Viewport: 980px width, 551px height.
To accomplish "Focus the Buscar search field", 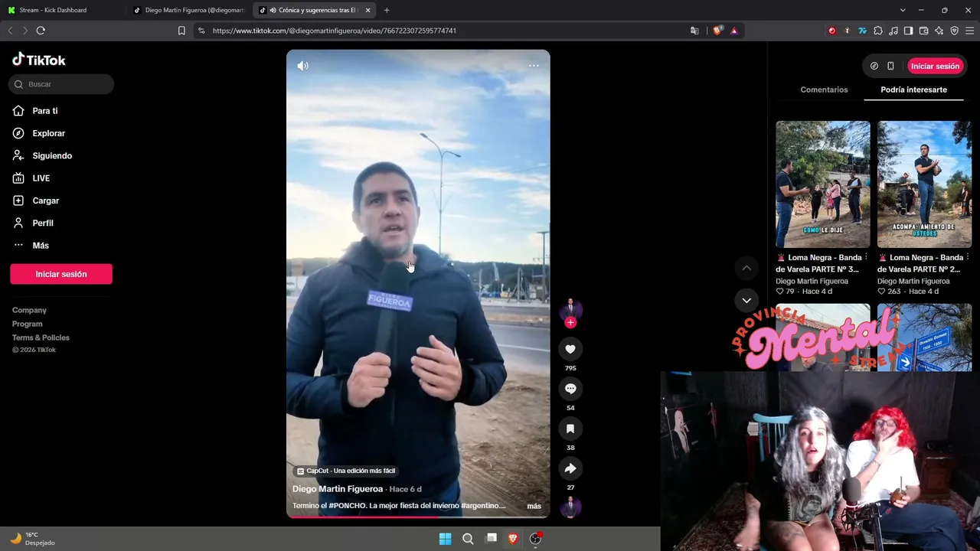I will click(61, 84).
